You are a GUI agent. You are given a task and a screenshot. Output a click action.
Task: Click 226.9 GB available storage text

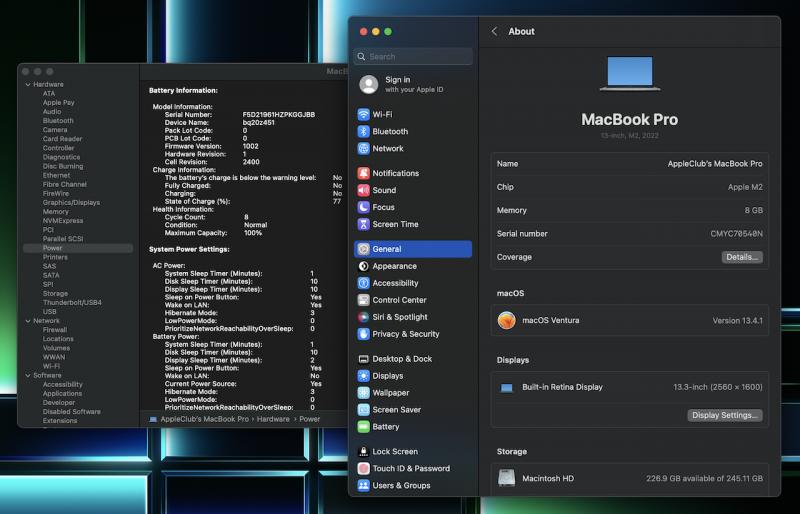704,479
